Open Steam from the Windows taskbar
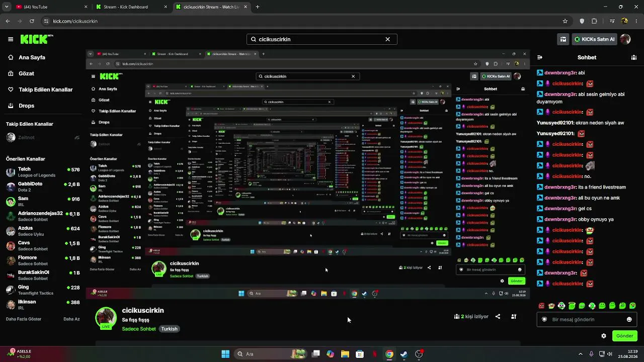The height and width of the screenshot is (362, 644). pos(404,354)
